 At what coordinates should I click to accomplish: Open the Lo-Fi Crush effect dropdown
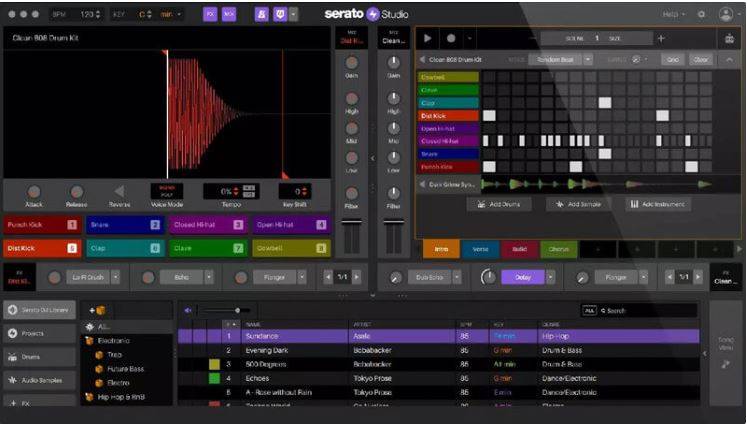tap(115, 277)
